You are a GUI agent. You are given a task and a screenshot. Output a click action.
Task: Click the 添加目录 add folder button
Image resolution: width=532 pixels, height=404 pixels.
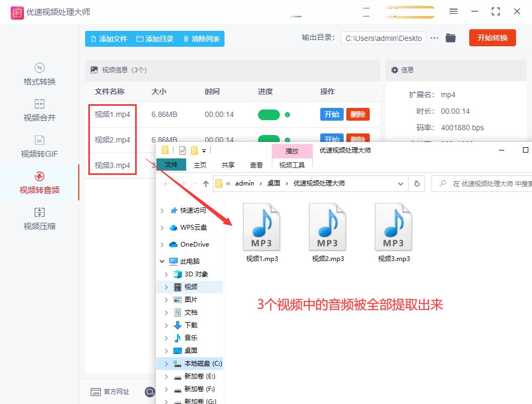click(155, 39)
